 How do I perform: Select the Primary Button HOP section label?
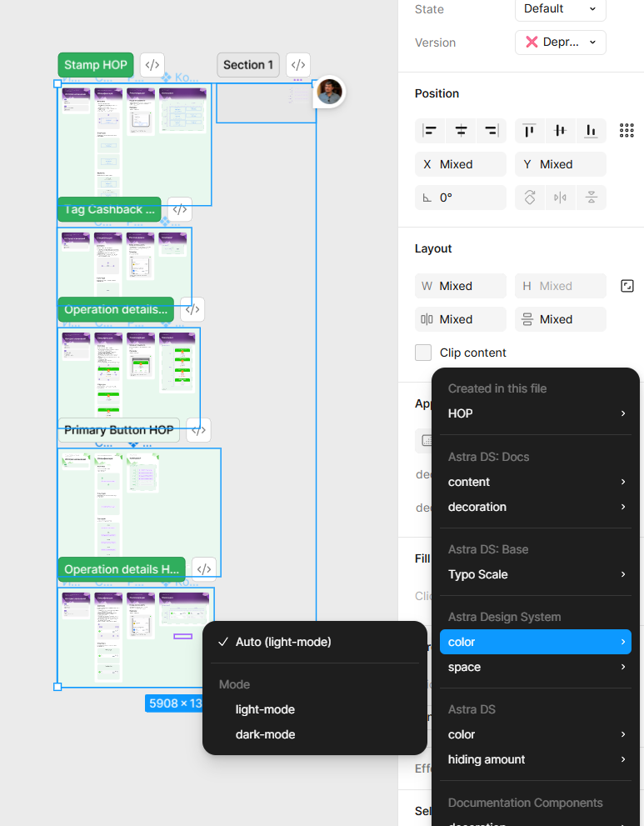(x=119, y=430)
